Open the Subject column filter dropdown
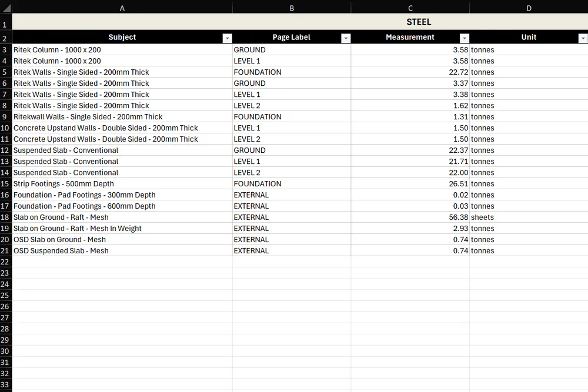The image size is (588, 392). pyautogui.click(x=227, y=38)
